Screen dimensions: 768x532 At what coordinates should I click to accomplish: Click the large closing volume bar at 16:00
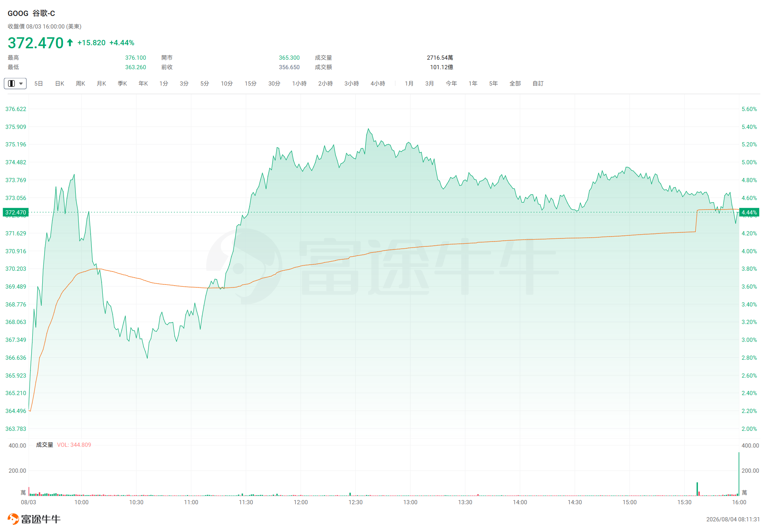[x=739, y=474]
